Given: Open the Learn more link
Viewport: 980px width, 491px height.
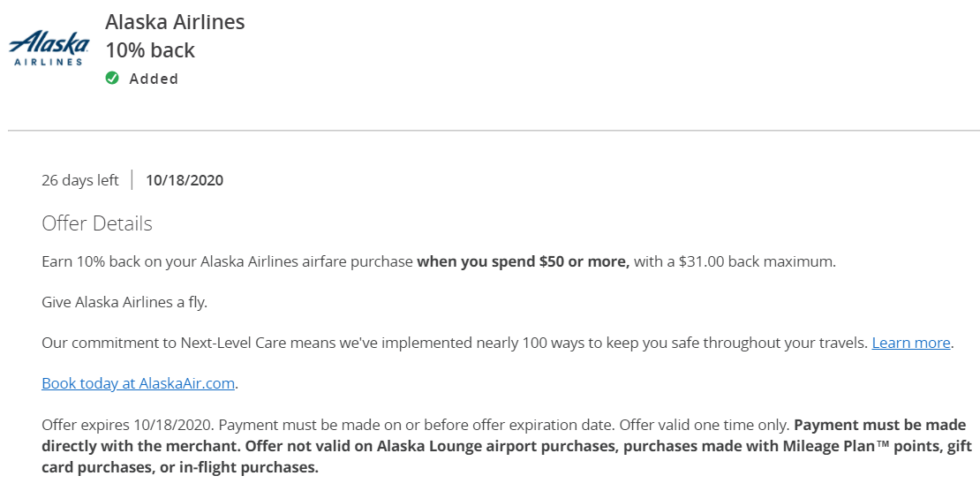Looking at the screenshot, I should (x=911, y=343).
